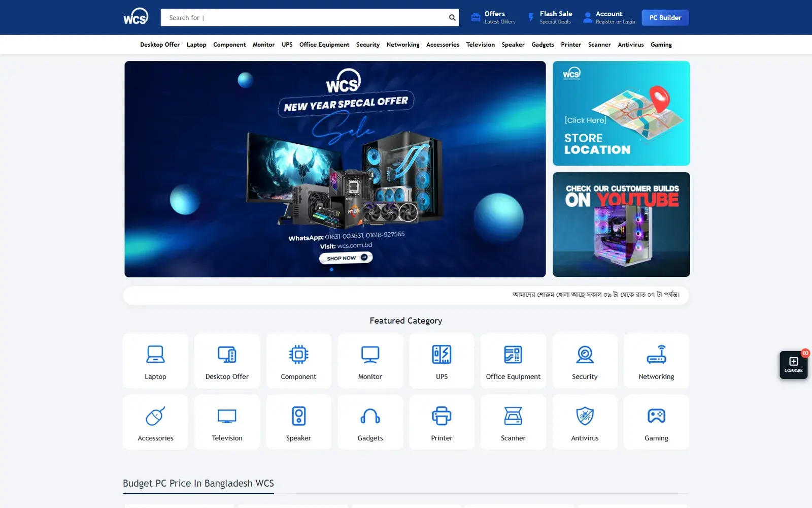The width and height of the screenshot is (812, 508).
Task: Click the Budget PC Price heading
Action: pyautogui.click(x=198, y=483)
